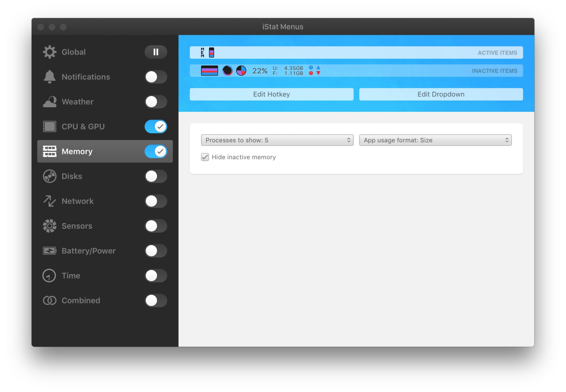The width and height of the screenshot is (566, 392).
Task: Enable the Sensors switch
Action: click(156, 226)
